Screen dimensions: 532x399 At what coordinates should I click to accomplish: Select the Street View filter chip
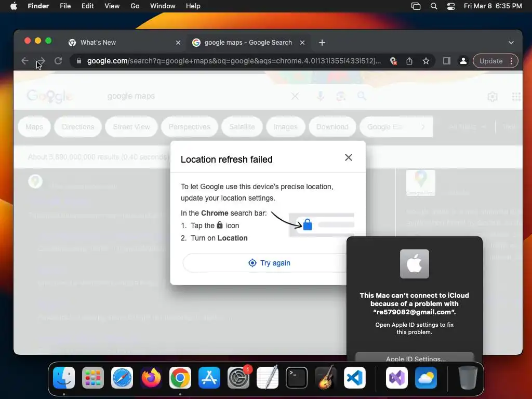[x=131, y=127]
